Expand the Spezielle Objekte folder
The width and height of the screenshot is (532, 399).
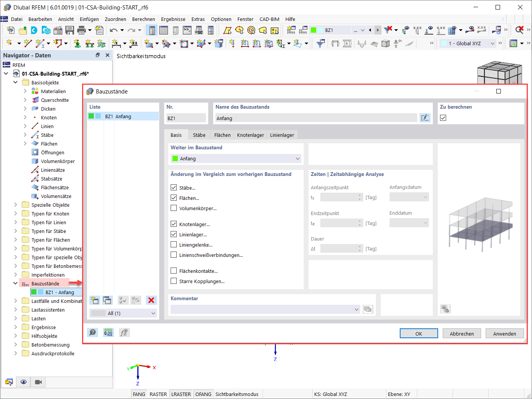[x=16, y=205]
